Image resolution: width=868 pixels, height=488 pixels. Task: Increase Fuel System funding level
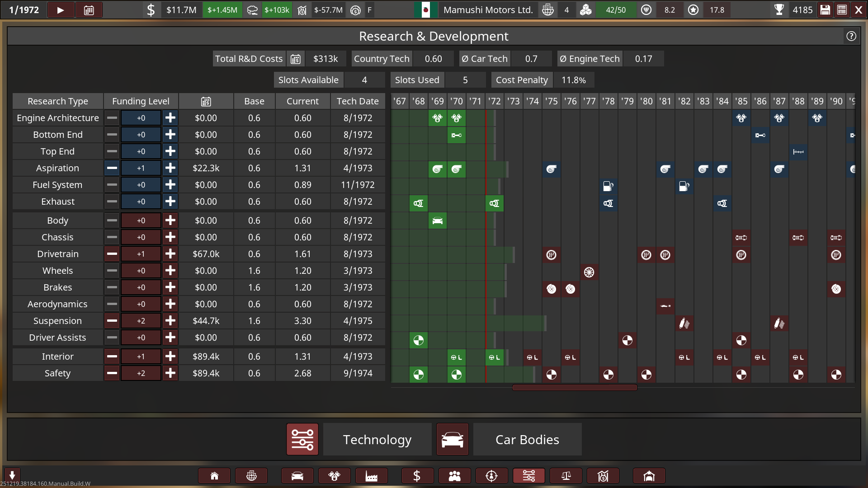tap(170, 185)
